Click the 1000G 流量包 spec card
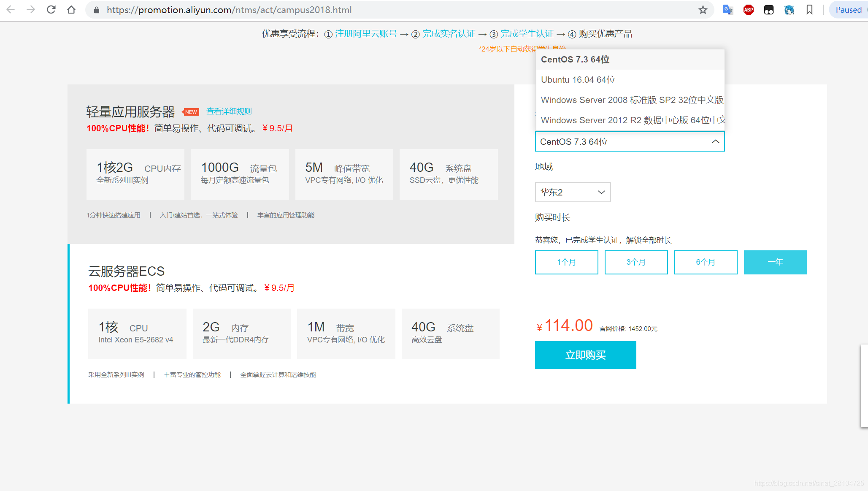The height and width of the screenshot is (491, 868). tap(240, 174)
